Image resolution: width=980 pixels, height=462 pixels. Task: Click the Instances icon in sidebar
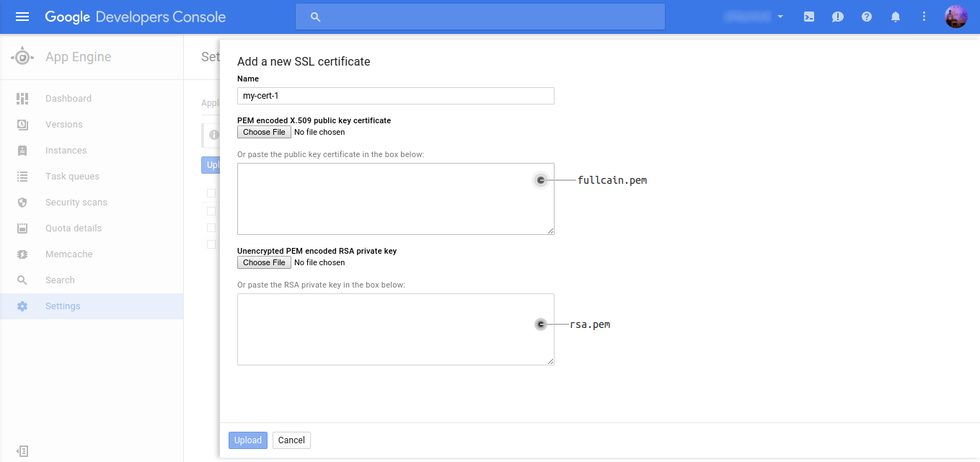[22, 151]
